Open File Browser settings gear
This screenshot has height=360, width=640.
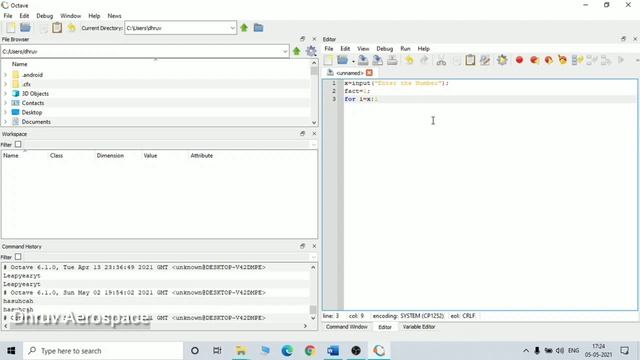pyautogui.click(x=311, y=51)
